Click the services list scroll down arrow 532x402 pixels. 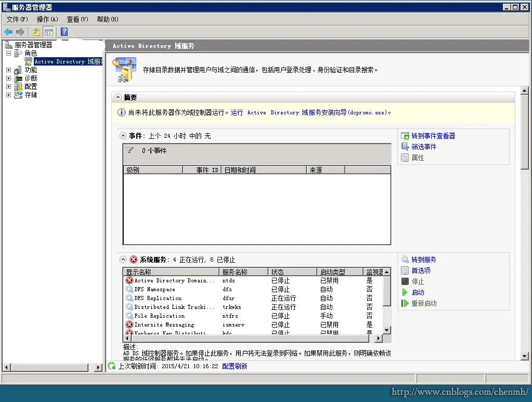387,330
